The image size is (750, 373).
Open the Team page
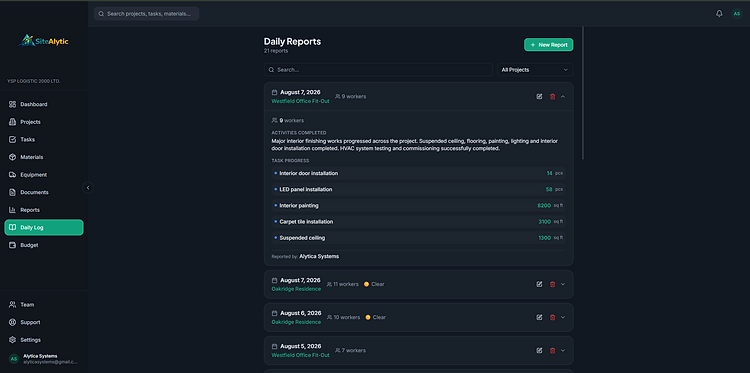[x=44, y=305]
